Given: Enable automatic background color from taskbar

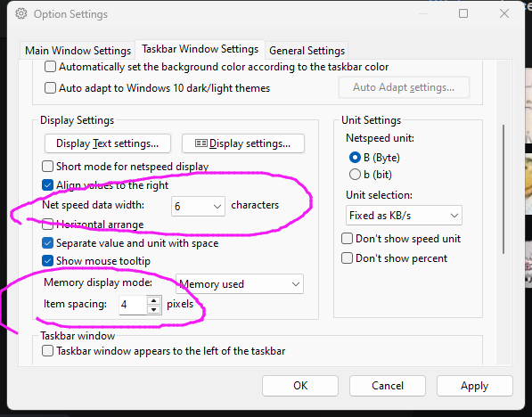Looking at the screenshot, I should 50,67.
